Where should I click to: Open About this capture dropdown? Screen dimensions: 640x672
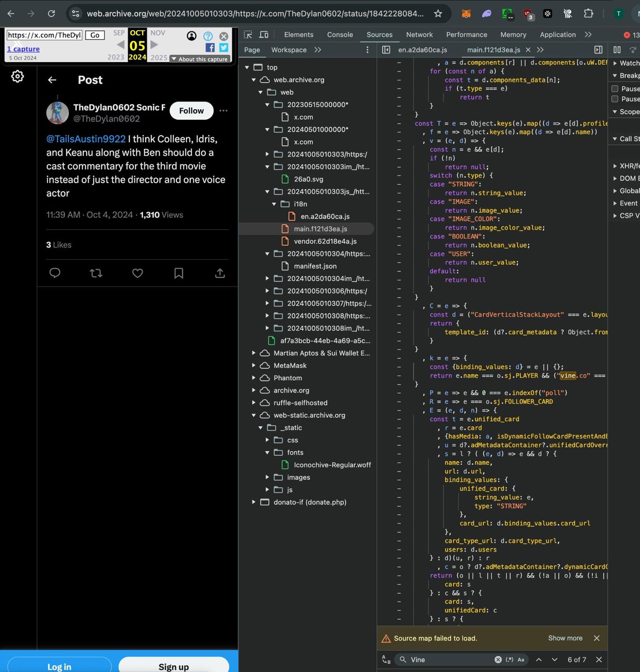click(x=199, y=59)
